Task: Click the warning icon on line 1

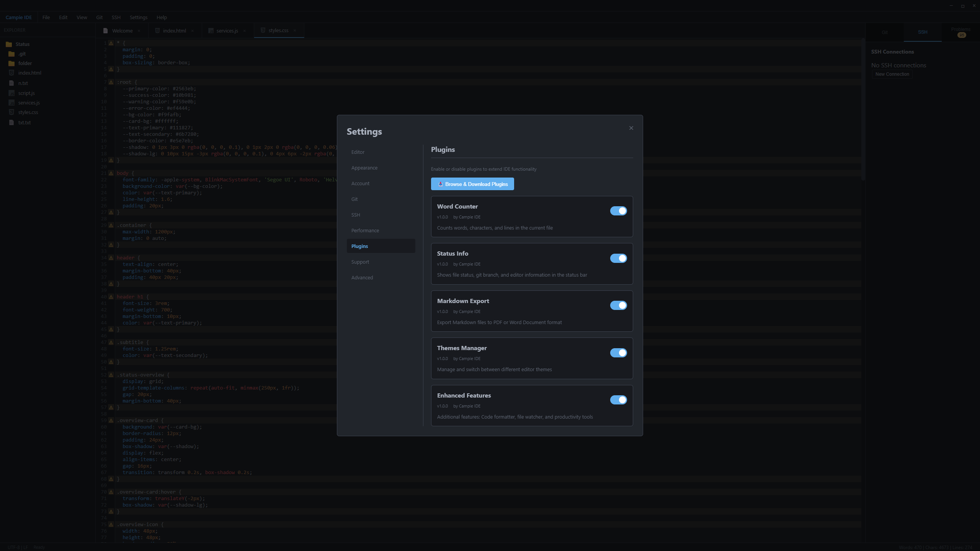Action: 111,43
